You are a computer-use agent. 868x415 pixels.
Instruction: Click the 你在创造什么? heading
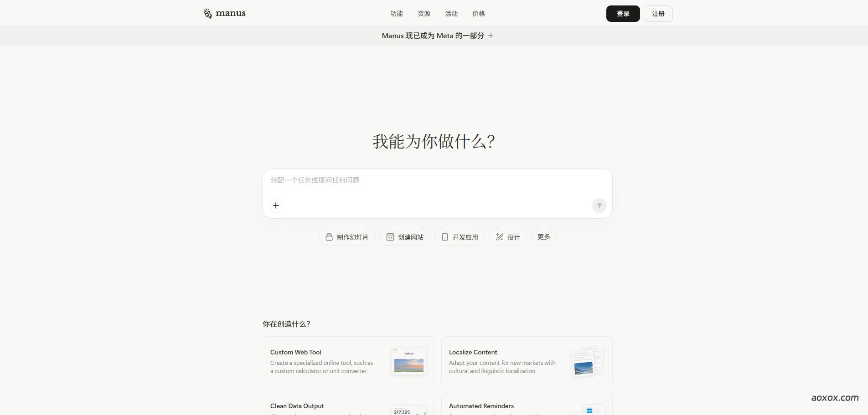286,324
